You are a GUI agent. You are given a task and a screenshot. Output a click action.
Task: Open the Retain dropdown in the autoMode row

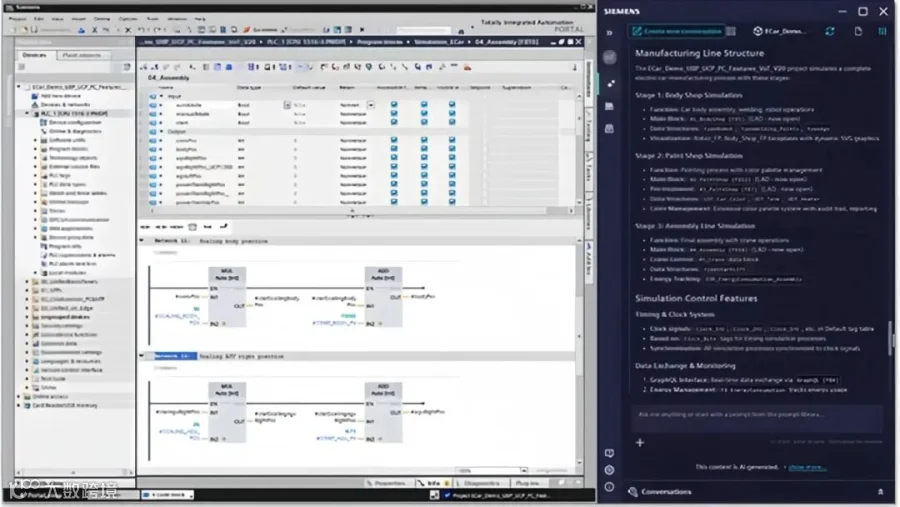[x=371, y=105]
